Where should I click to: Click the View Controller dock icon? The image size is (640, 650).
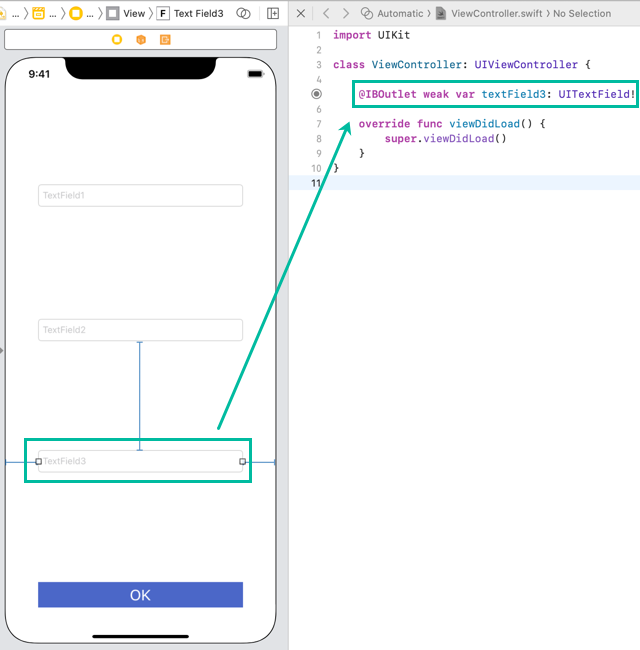(117, 39)
